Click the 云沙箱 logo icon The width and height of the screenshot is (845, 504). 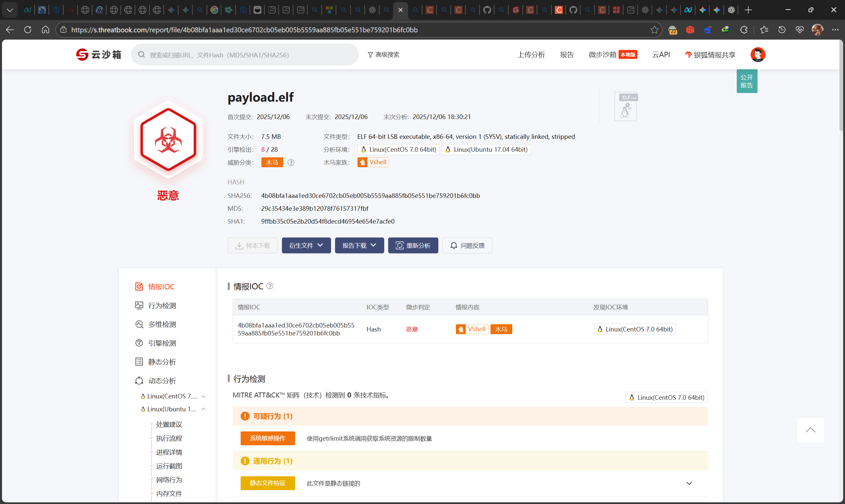tap(82, 55)
